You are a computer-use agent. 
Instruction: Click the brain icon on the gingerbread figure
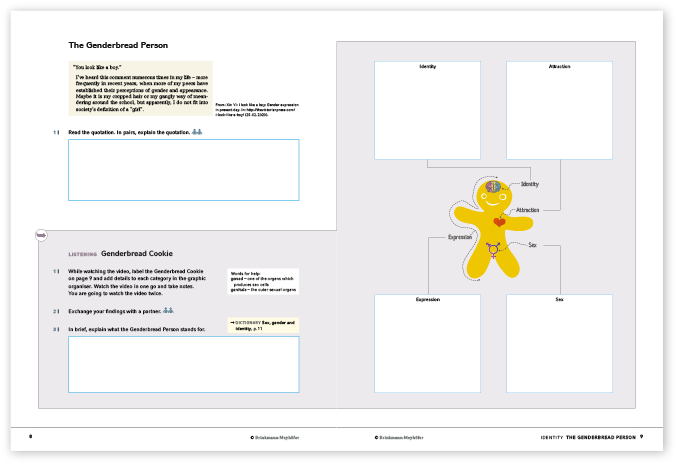click(493, 187)
